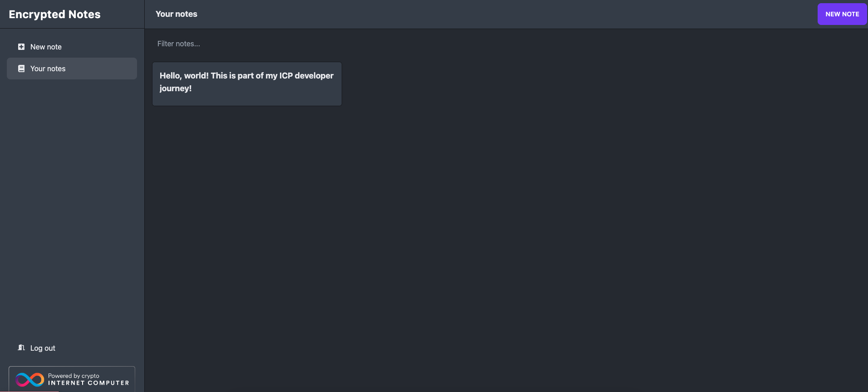This screenshot has height=392, width=868.
Task: Open the Hello, world! note card
Action: [x=247, y=83]
